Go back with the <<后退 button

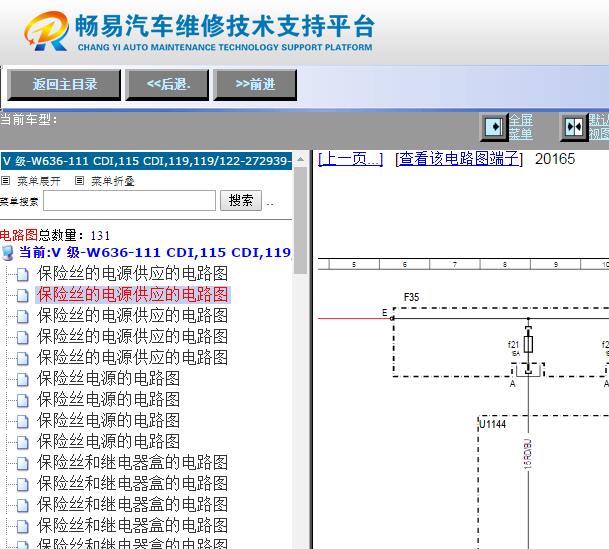(167, 85)
